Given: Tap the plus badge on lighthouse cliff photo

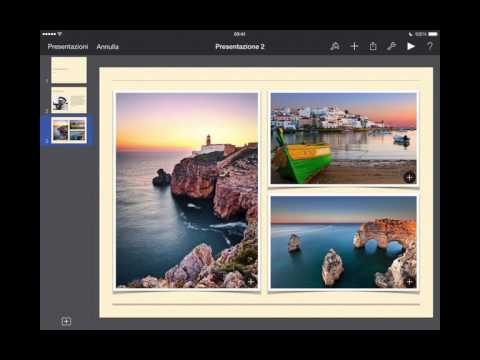Looking at the screenshot, I should [251, 282].
